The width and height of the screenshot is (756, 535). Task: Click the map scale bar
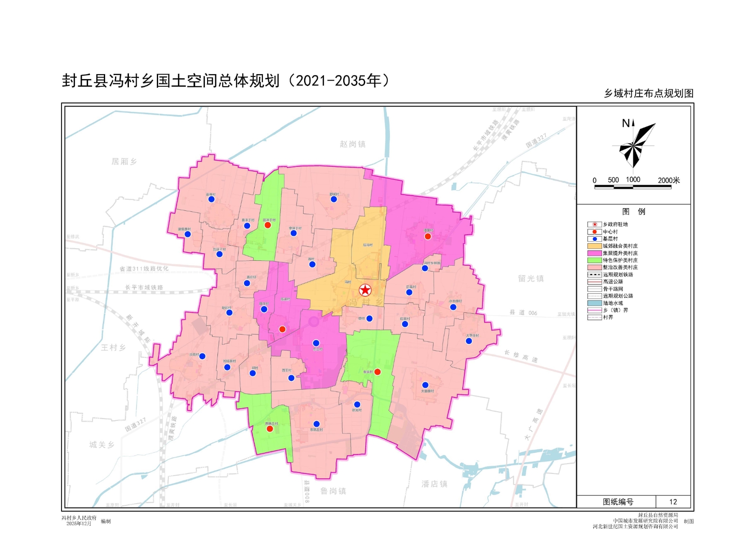tap(632, 187)
